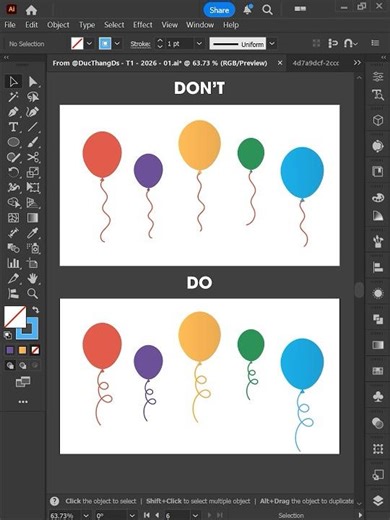This screenshot has height=520, width=390.
Task: Select the Paintbrush tool
Action: click(32, 142)
